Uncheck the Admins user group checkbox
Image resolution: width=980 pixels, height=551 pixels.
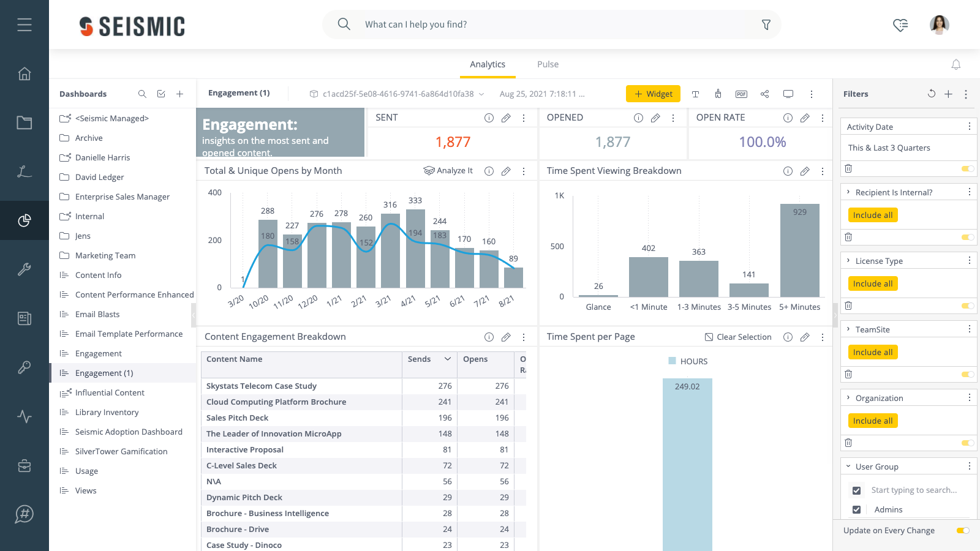point(856,509)
